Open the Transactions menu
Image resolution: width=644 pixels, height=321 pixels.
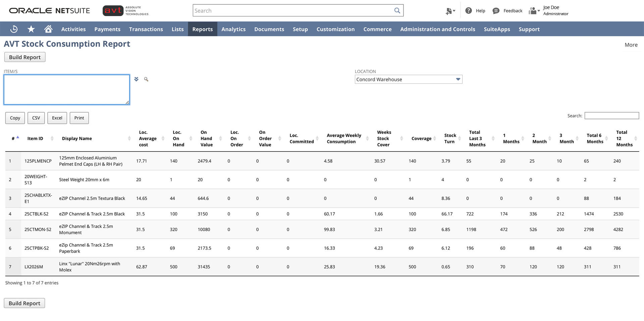(146, 29)
